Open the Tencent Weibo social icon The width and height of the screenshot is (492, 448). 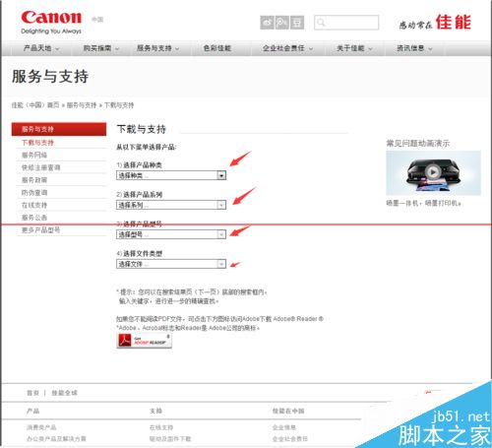(x=282, y=23)
